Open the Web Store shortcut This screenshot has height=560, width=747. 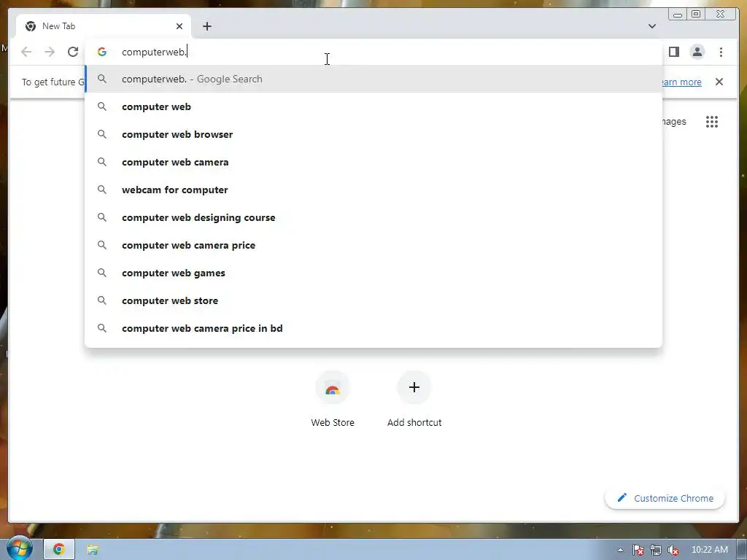(x=333, y=399)
